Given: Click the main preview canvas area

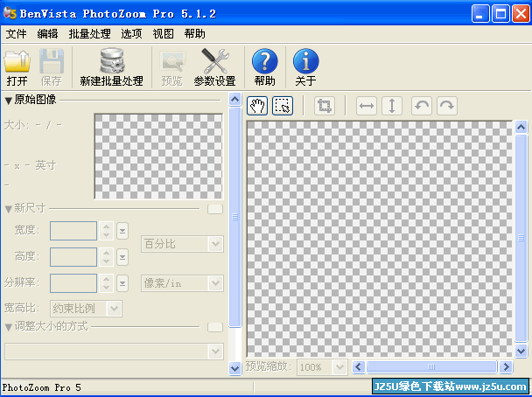Looking at the screenshot, I should pyautogui.click(x=380, y=239).
